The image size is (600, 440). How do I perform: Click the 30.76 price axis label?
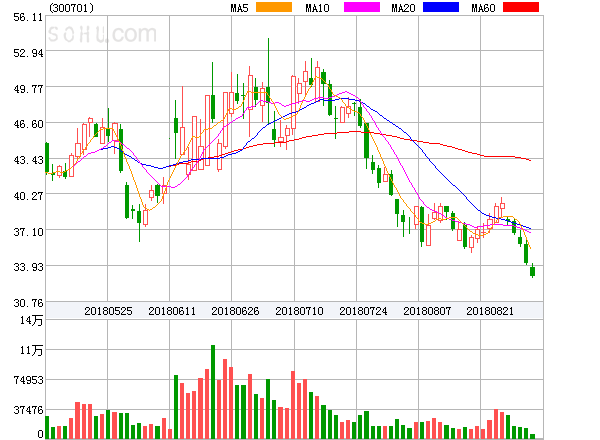pos(28,303)
